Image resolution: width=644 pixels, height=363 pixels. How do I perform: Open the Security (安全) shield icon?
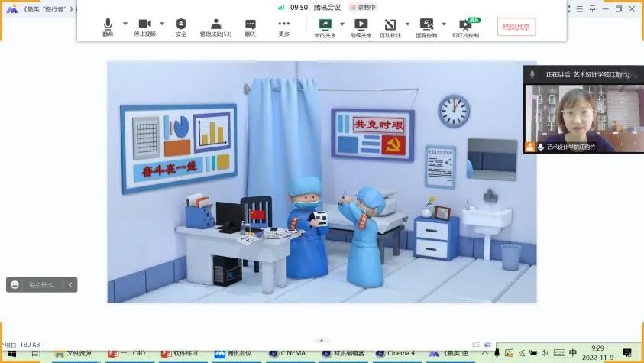181,26
